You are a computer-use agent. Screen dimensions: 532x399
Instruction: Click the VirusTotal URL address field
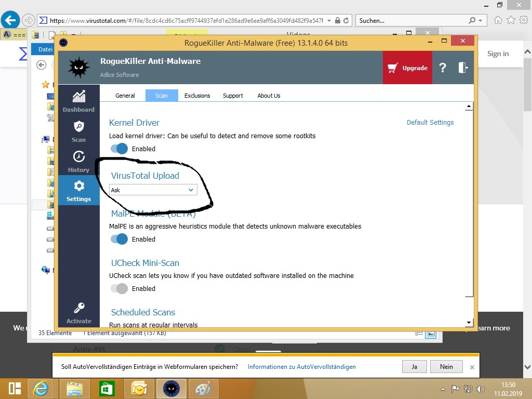click(x=187, y=20)
